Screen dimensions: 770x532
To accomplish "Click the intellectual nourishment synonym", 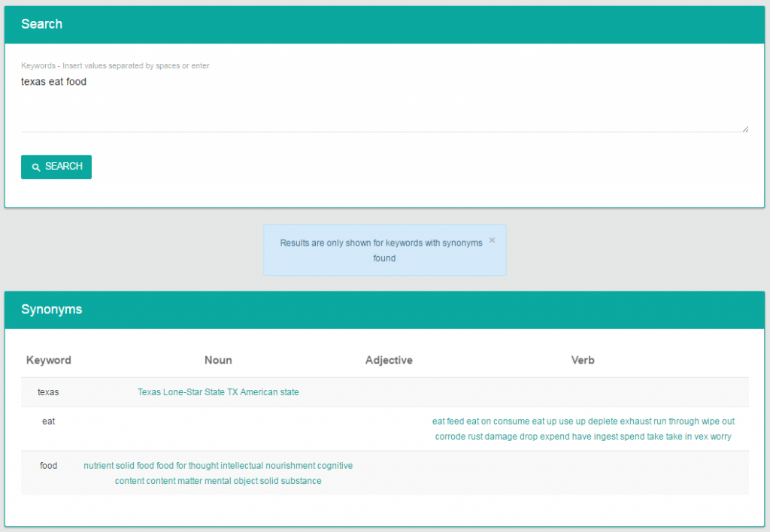I will (x=268, y=465).
